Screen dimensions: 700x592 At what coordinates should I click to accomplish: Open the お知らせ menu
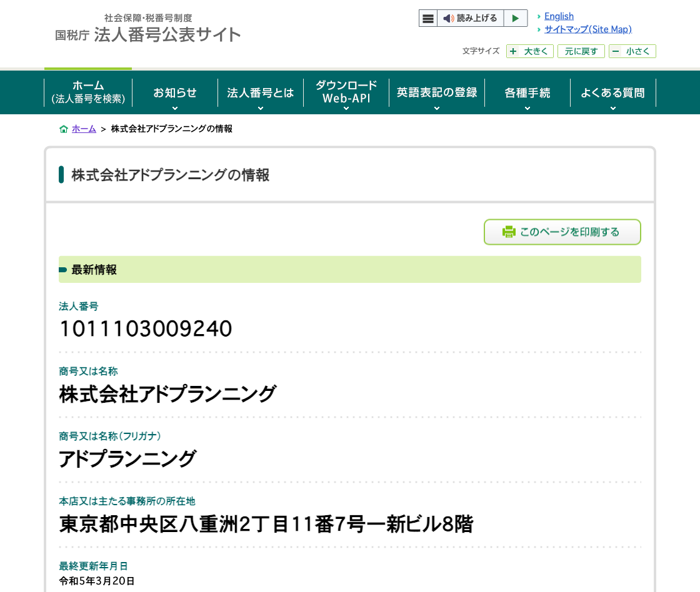point(175,92)
